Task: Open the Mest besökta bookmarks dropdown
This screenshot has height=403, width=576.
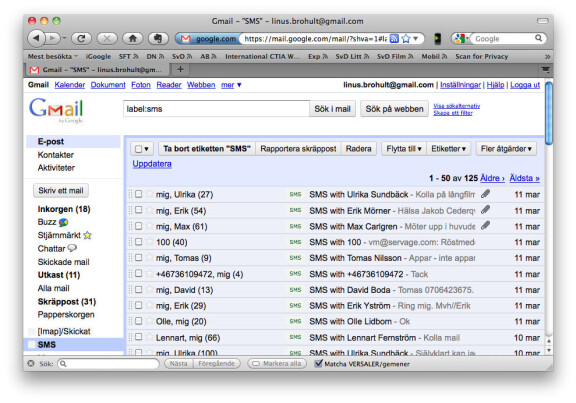Action: point(53,56)
